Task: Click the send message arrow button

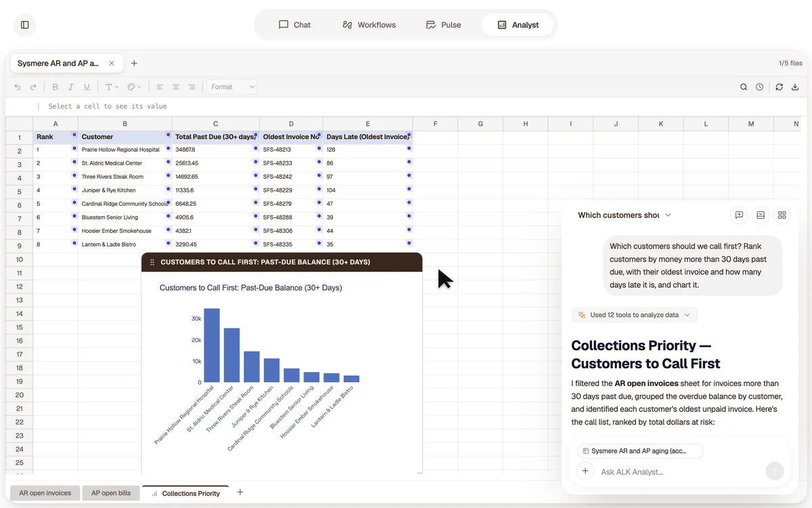Action: [775, 471]
